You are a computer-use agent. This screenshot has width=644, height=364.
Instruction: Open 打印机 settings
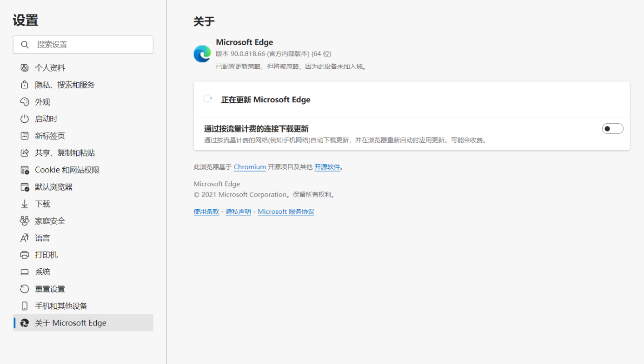coord(83,255)
